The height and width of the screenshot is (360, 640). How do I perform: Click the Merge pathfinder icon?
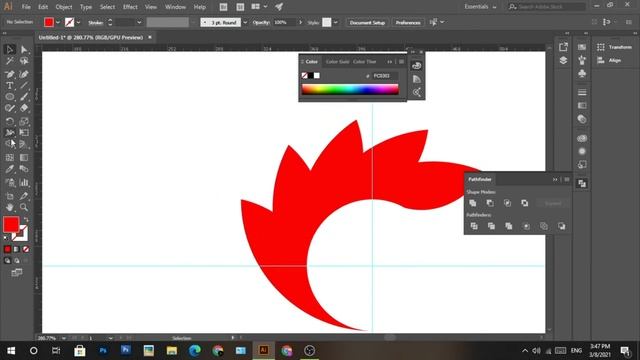pyautogui.click(x=509, y=226)
